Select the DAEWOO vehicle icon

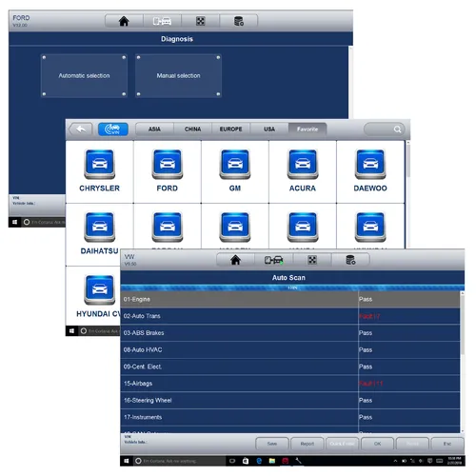click(370, 165)
